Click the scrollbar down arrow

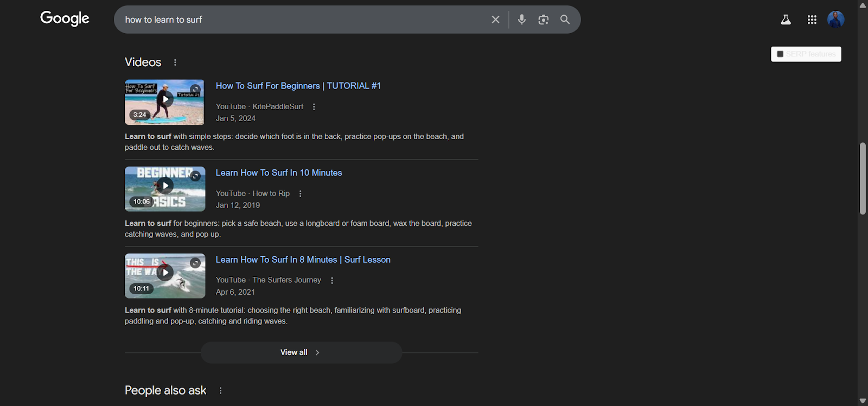pos(863,401)
